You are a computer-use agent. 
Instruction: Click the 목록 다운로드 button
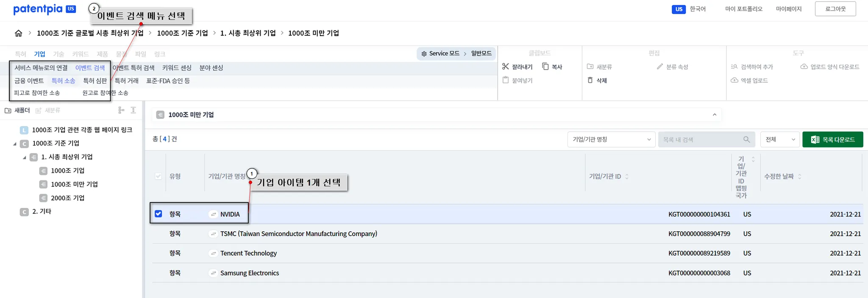[832, 140]
